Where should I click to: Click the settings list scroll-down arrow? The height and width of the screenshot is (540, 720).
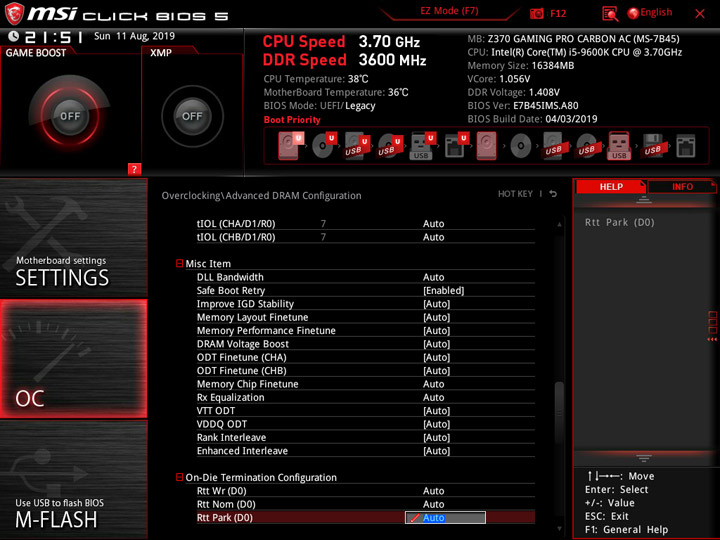559,529
